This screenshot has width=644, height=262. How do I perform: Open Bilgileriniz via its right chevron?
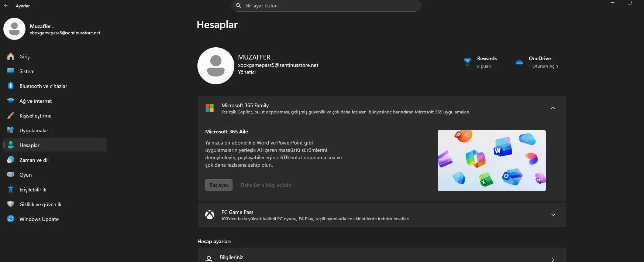553,259
